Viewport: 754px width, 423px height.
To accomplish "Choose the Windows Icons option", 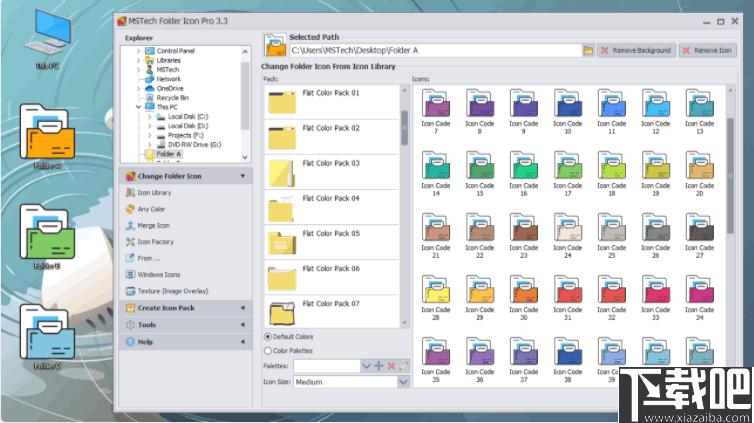I will (158, 274).
